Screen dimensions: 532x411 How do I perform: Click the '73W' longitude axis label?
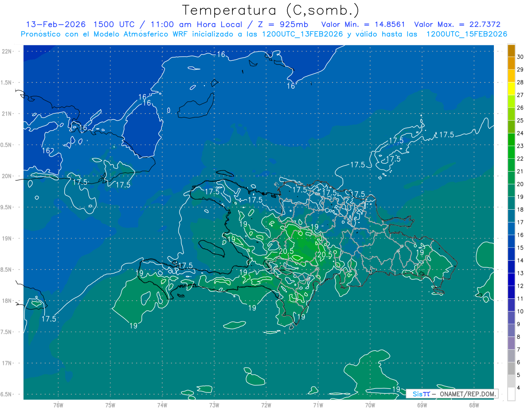coord(214,405)
